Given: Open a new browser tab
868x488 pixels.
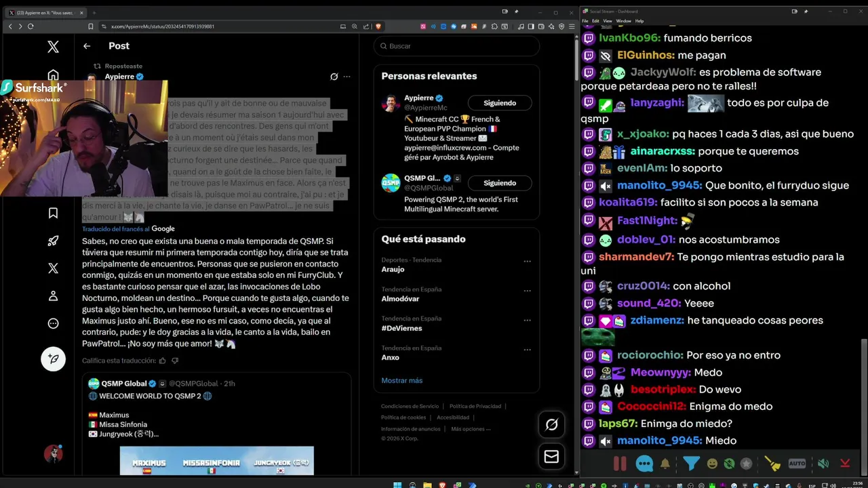Looking at the screenshot, I should 94,12.
